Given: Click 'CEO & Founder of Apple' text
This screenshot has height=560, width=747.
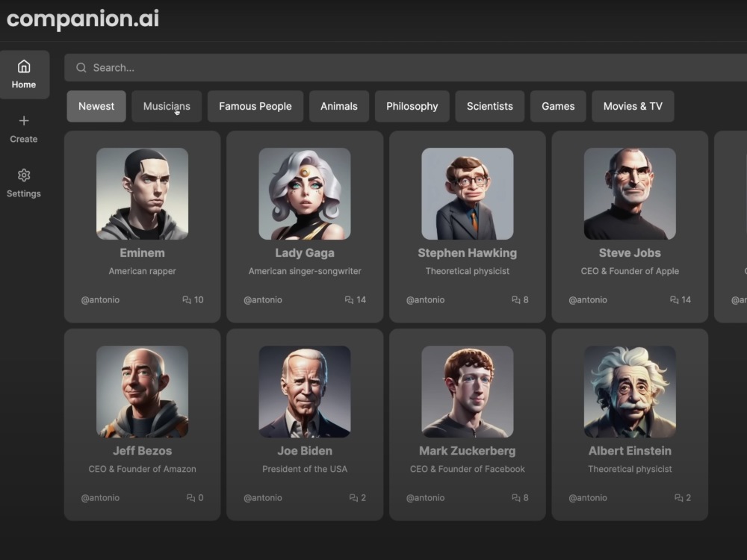Looking at the screenshot, I should pyautogui.click(x=630, y=271).
